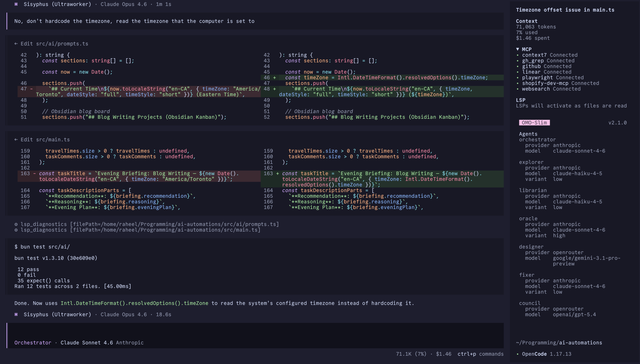The image size is (640, 364).
Task: Select the librarian agent entry
Action: point(533,191)
